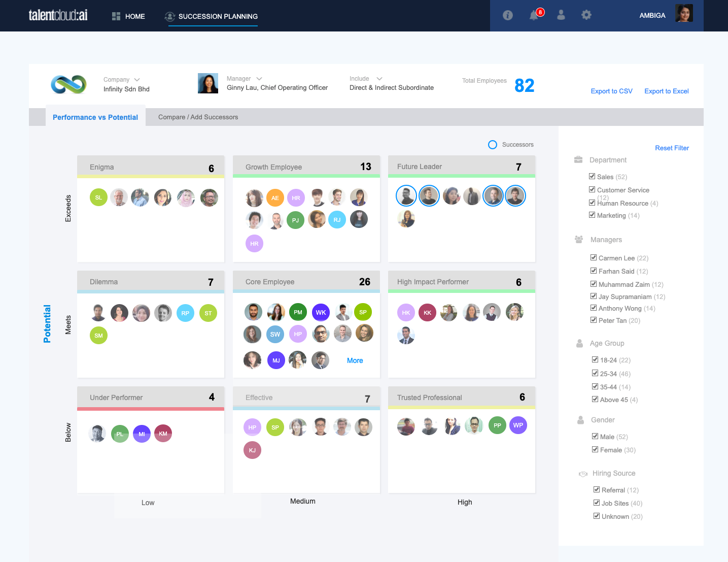Screen dimensions: 728x562
Task: Select the KM avatar in Under Performer
Action: pyautogui.click(x=163, y=434)
